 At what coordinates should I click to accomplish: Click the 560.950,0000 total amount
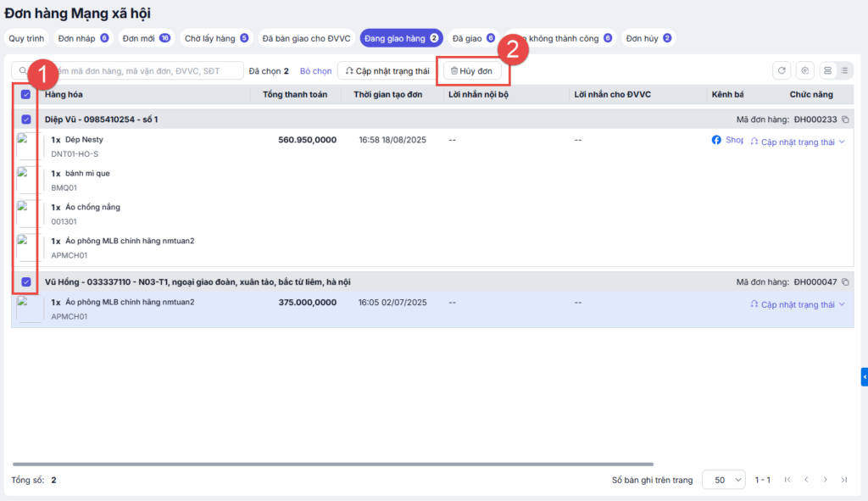click(307, 140)
